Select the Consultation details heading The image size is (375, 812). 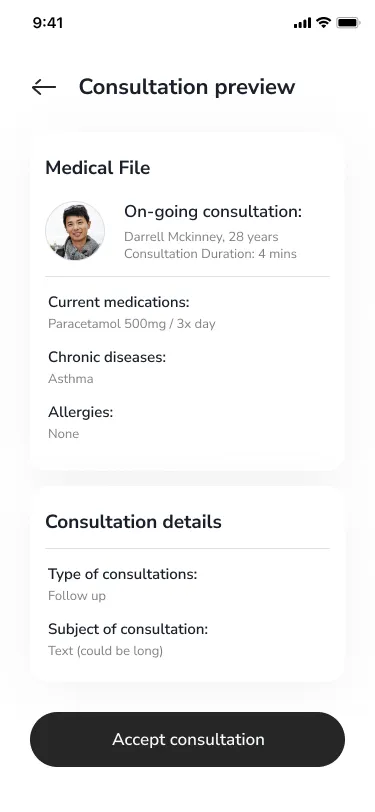[134, 521]
